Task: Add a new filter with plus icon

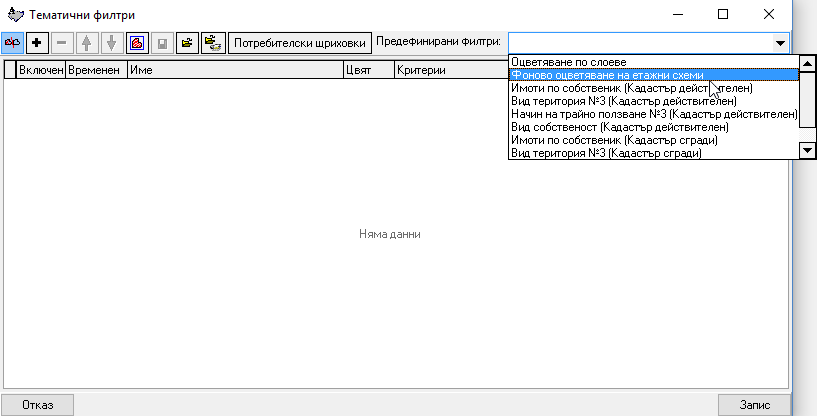Action: coord(38,43)
